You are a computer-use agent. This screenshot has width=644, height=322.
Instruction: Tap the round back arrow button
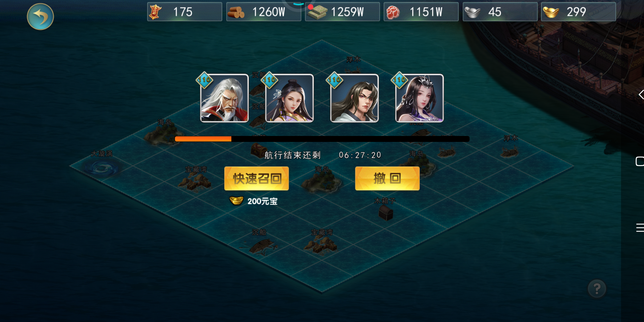click(40, 17)
